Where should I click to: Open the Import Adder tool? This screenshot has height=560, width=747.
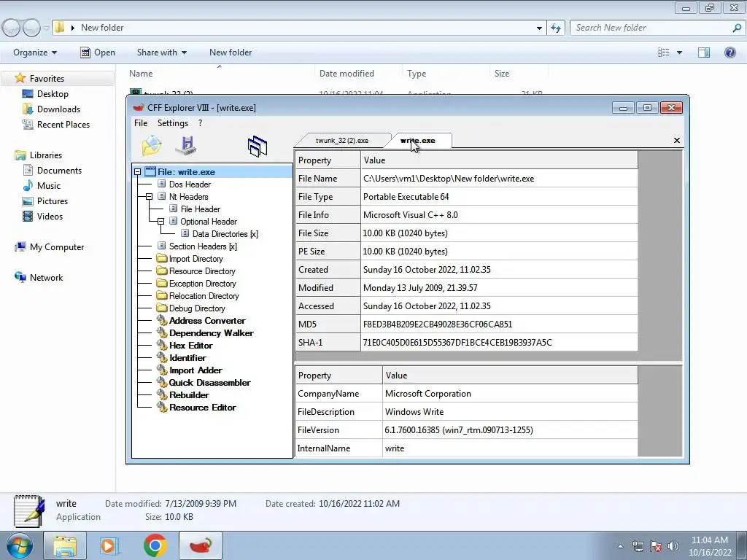click(x=196, y=370)
